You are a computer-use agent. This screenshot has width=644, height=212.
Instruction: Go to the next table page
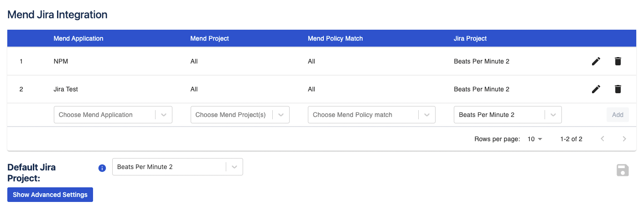point(624,139)
